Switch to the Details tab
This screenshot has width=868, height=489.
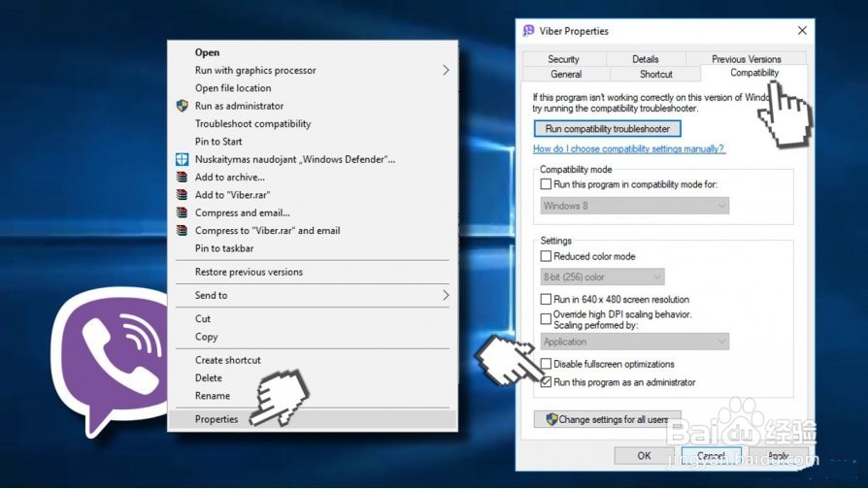click(x=646, y=59)
